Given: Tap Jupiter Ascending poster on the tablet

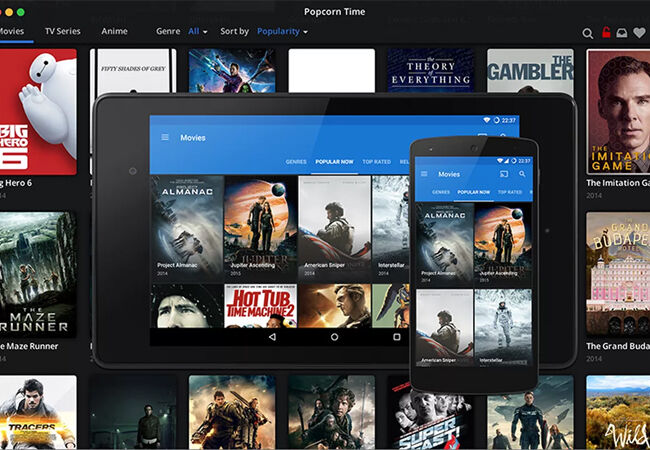Looking at the screenshot, I should pyautogui.click(x=260, y=228).
